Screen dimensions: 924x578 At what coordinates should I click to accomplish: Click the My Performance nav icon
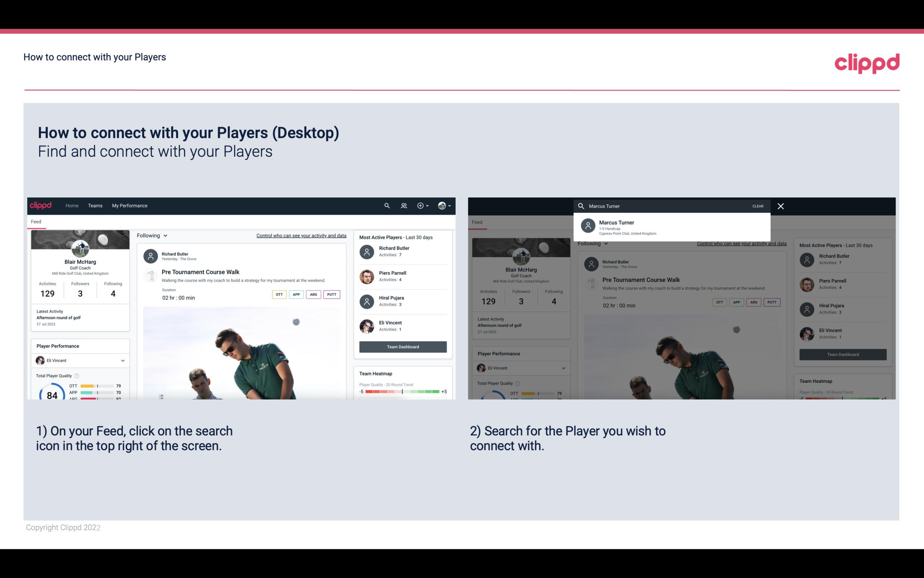pos(130,205)
